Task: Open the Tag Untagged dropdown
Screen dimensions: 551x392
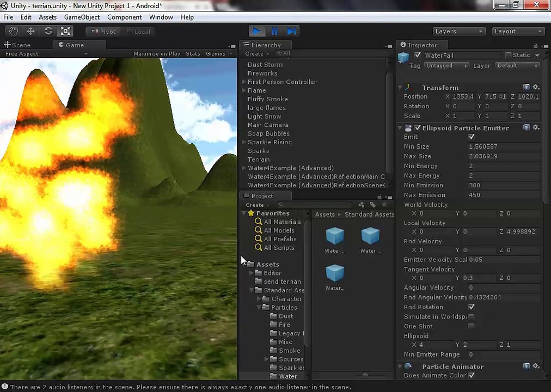Action: [446, 66]
